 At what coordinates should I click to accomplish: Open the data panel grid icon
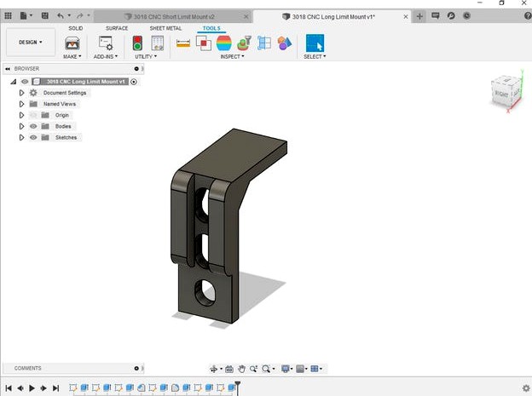tap(9, 15)
